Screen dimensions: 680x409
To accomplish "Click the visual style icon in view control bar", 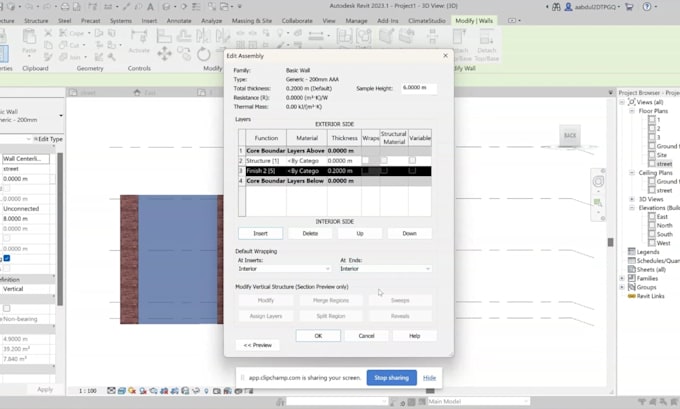I will click(122, 391).
